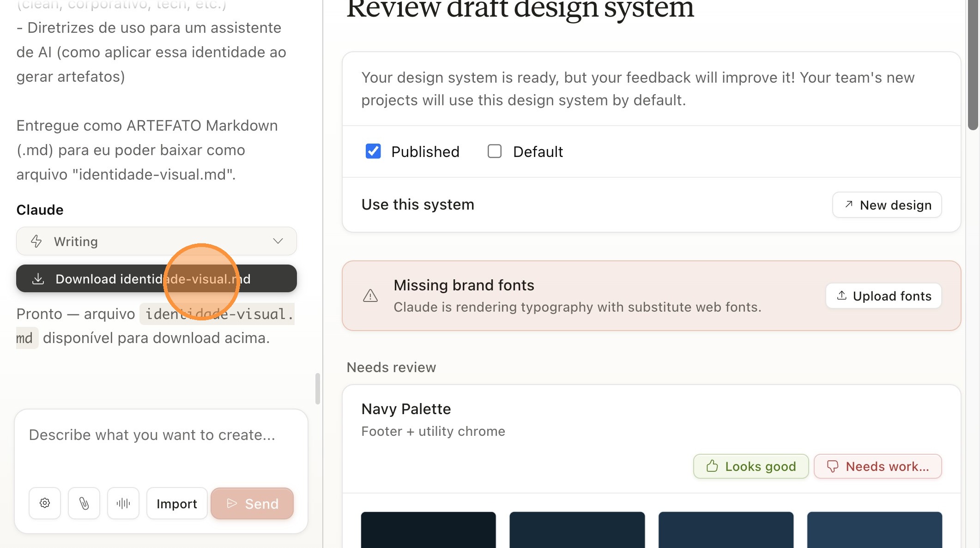Enable the Default checkbox

495,151
